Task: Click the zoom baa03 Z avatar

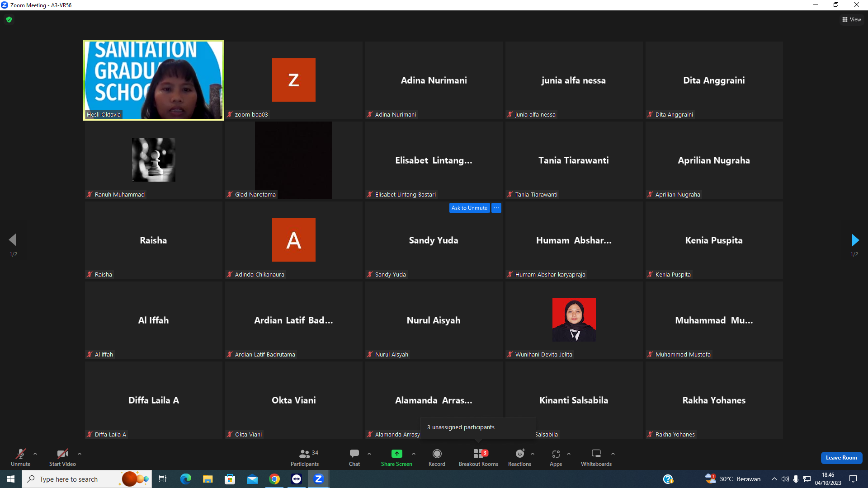Action: [294, 80]
